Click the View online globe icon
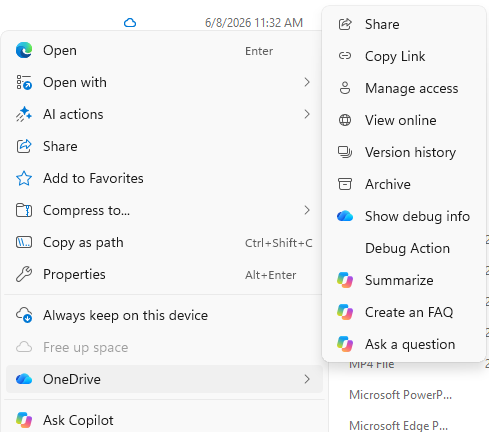The width and height of the screenshot is (489, 432). click(x=345, y=120)
